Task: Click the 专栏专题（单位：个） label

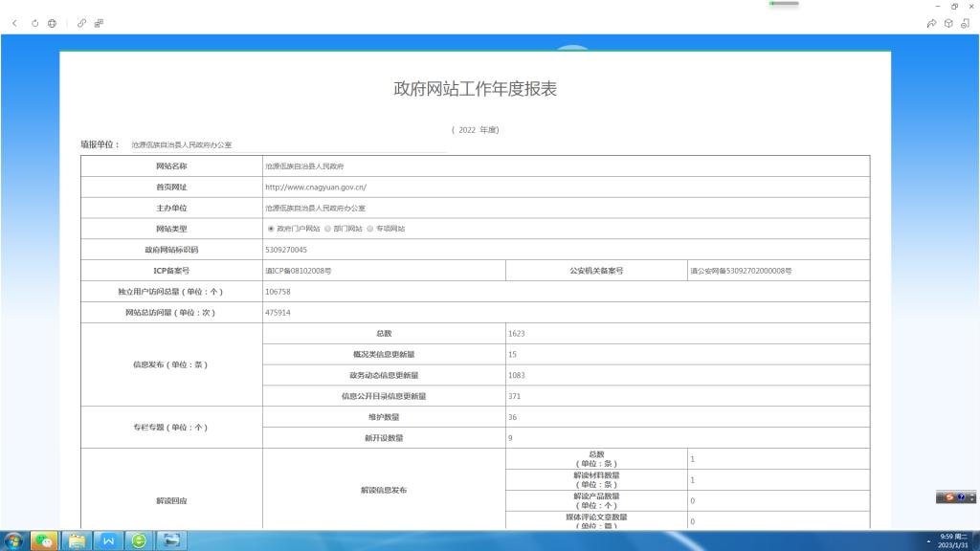Action: point(170,428)
